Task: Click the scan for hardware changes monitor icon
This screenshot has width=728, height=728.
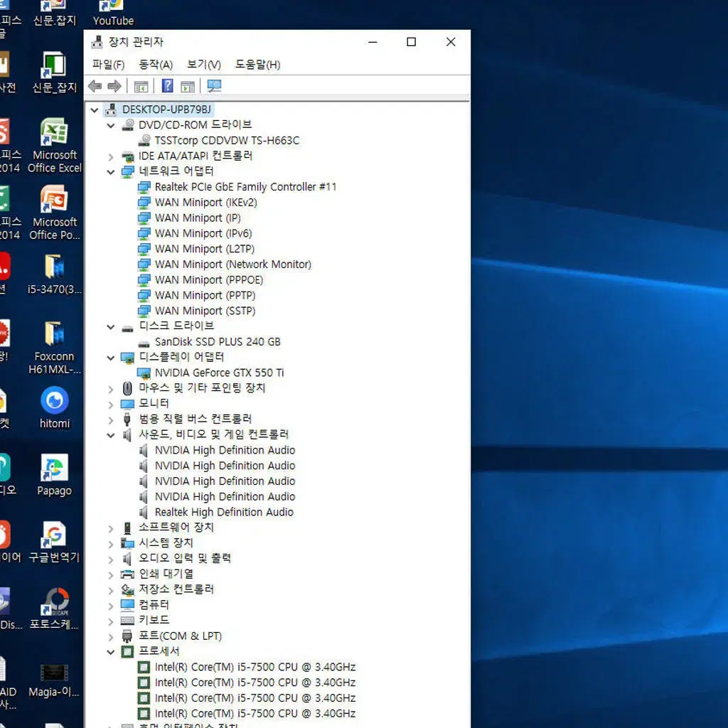Action: coord(214,86)
